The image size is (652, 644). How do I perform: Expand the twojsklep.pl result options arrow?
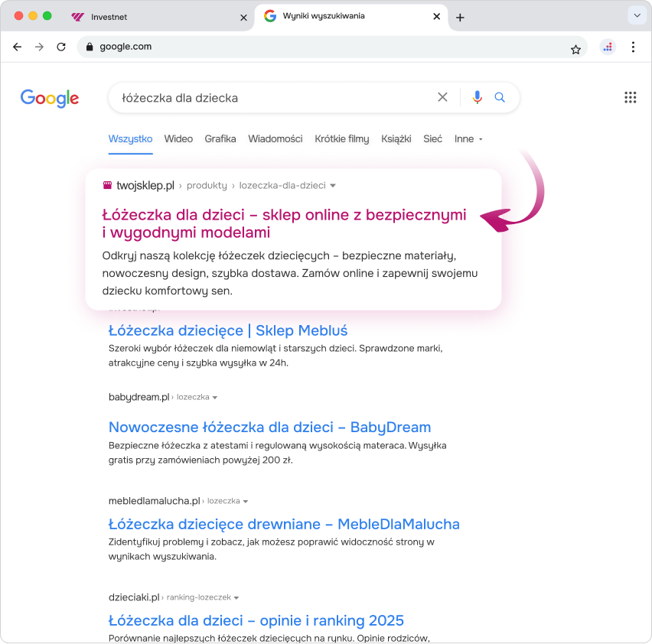click(333, 186)
